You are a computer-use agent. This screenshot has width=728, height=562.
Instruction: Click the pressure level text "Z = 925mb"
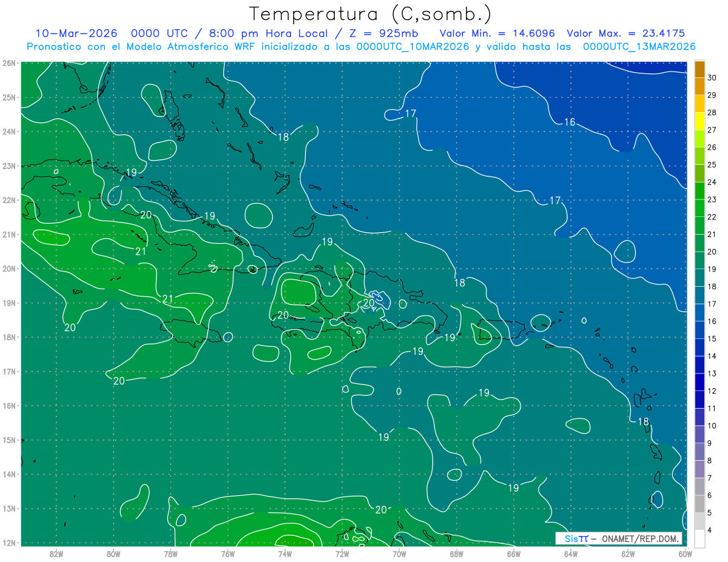click(x=380, y=33)
